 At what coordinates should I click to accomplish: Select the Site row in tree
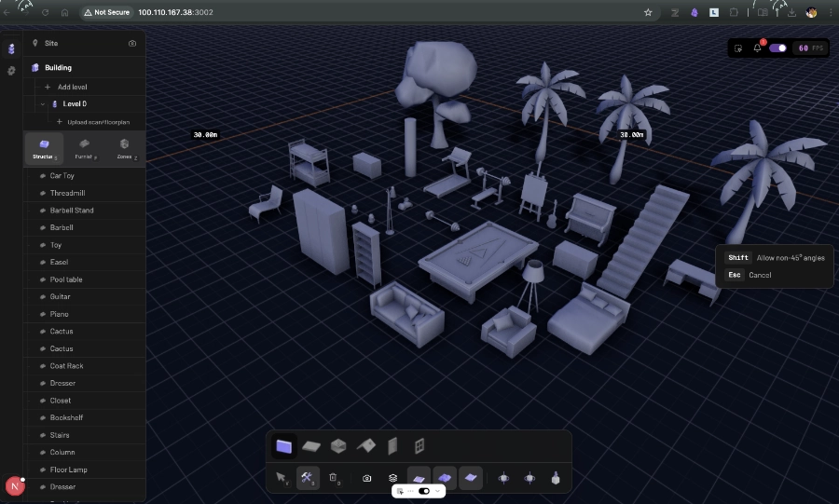click(x=85, y=43)
